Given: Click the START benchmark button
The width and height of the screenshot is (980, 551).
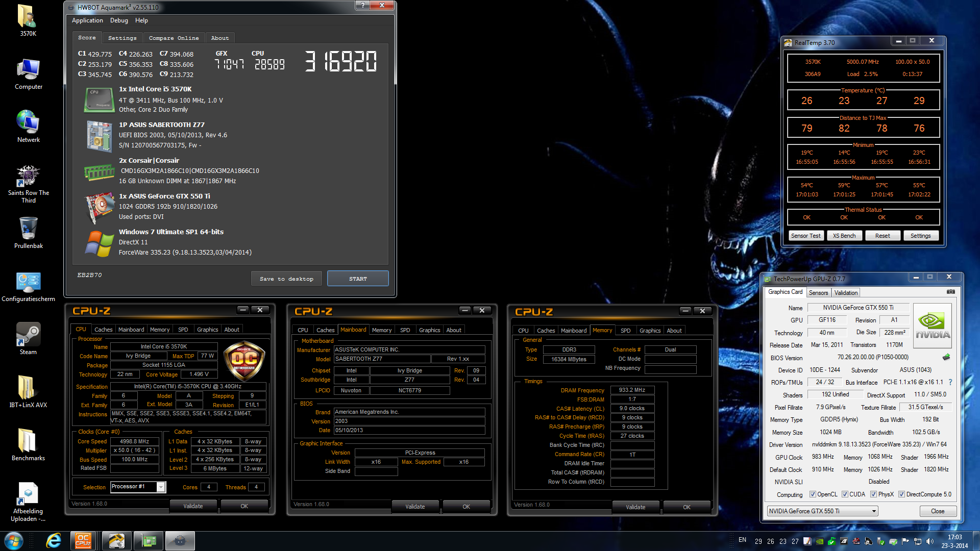Looking at the screenshot, I should [x=358, y=279].
